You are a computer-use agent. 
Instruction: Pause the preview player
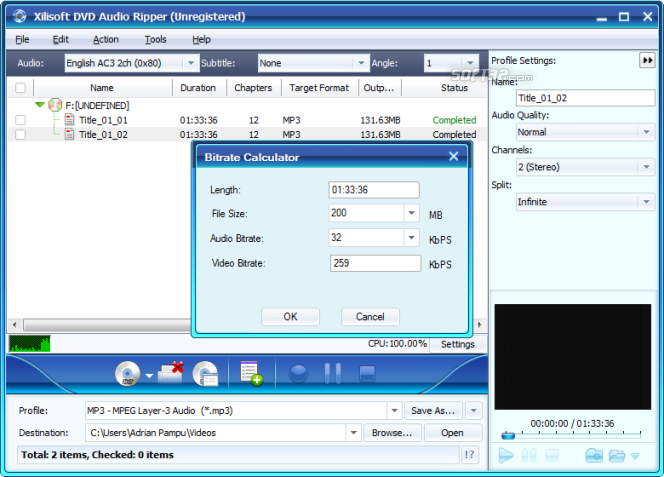pos(529,456)
